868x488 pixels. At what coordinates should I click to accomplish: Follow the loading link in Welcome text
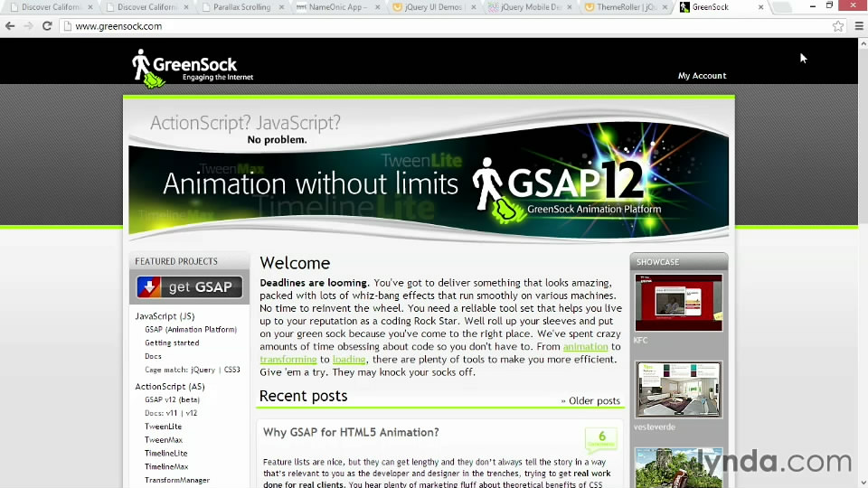(349, 359)
